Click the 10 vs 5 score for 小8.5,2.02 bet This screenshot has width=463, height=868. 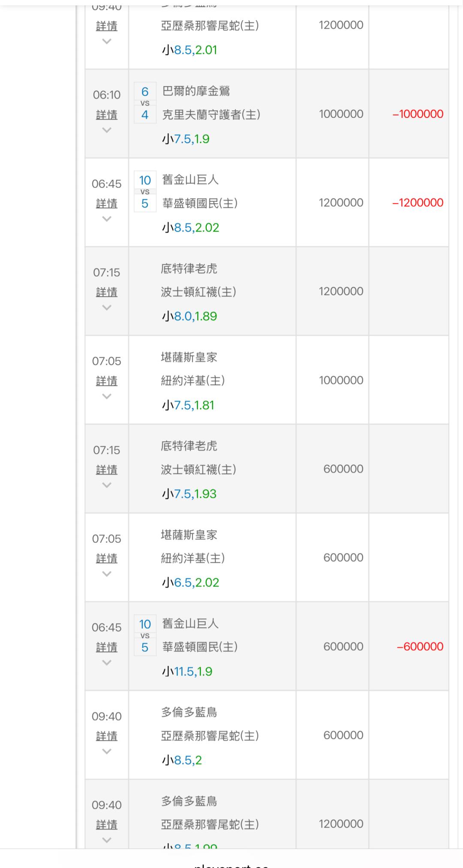click(x=145, y=192)
